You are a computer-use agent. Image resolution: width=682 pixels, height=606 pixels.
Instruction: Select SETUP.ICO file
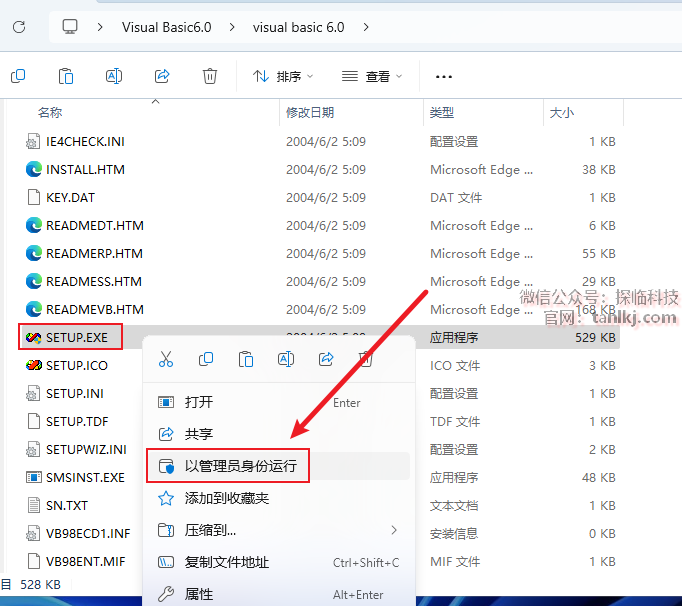tap(77, 365)
